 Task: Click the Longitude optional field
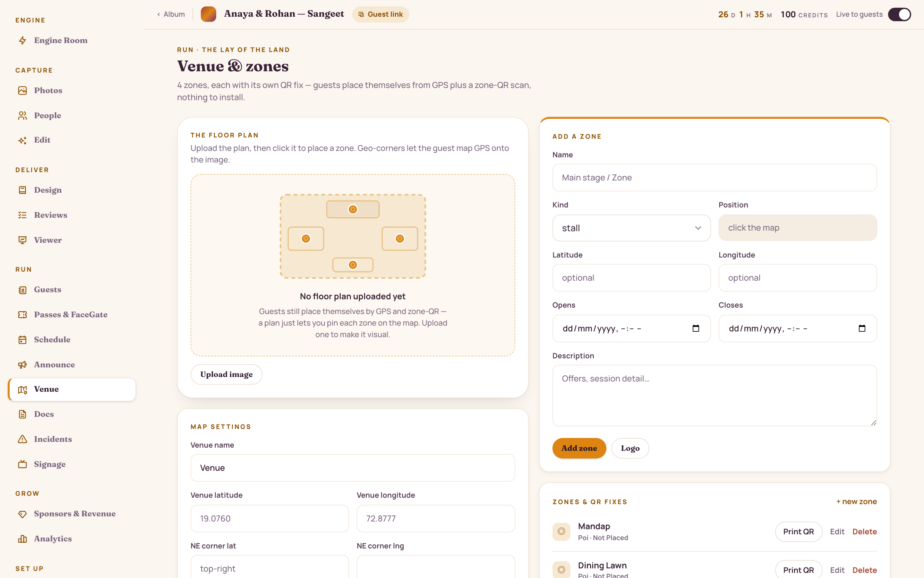[798, 278]
